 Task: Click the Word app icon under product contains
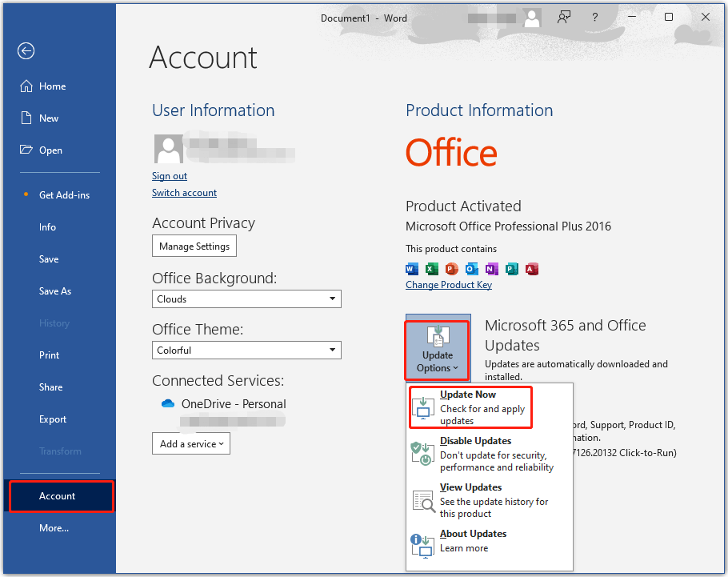[412, 268]
